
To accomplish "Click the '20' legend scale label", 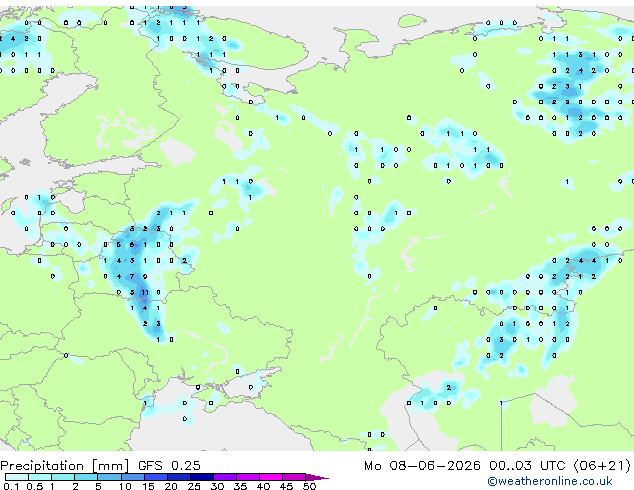I will coord(171,486).
